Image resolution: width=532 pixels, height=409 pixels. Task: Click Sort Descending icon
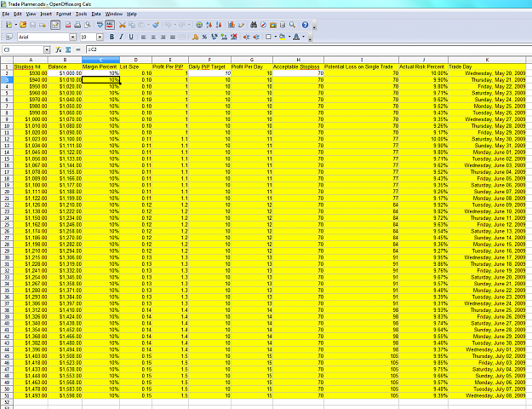pyautogui.click(x=219, y=25)
